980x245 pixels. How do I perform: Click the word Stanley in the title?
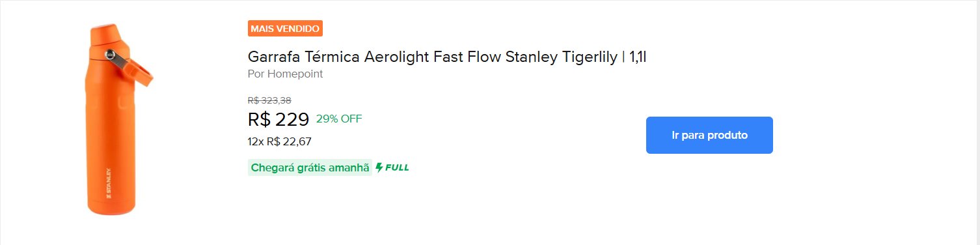tap(532, 57)
